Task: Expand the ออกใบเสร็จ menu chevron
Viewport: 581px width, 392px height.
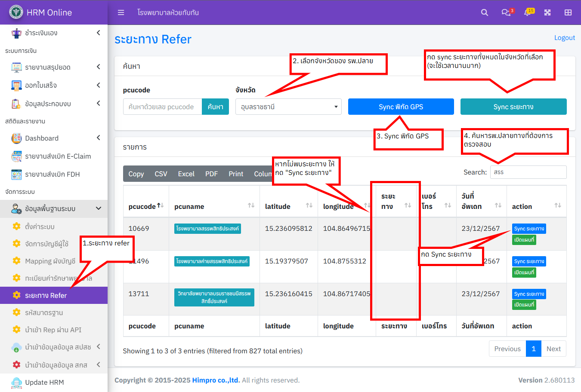Action: pyautogui.click(x=98, y=85)
